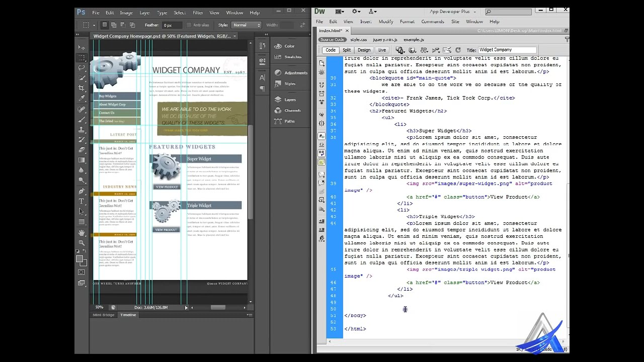
Task: Switch to Design view
Action: coord(364,50)
